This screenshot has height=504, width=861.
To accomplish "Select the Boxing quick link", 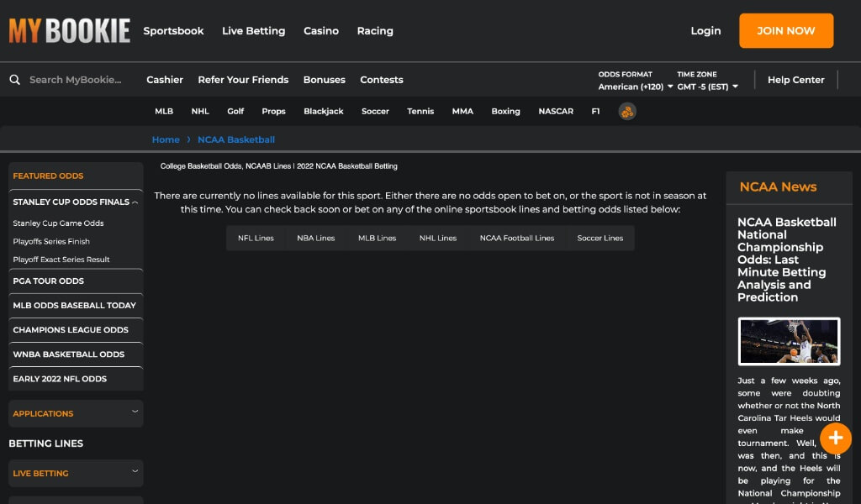I will (505, 112).
